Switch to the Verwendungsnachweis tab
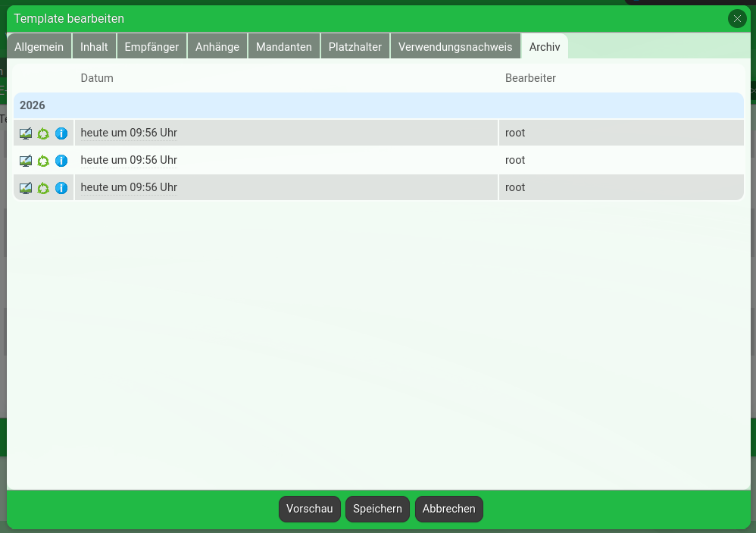The width and height of the screenshot is (756, 533). (x=455, y=47)
